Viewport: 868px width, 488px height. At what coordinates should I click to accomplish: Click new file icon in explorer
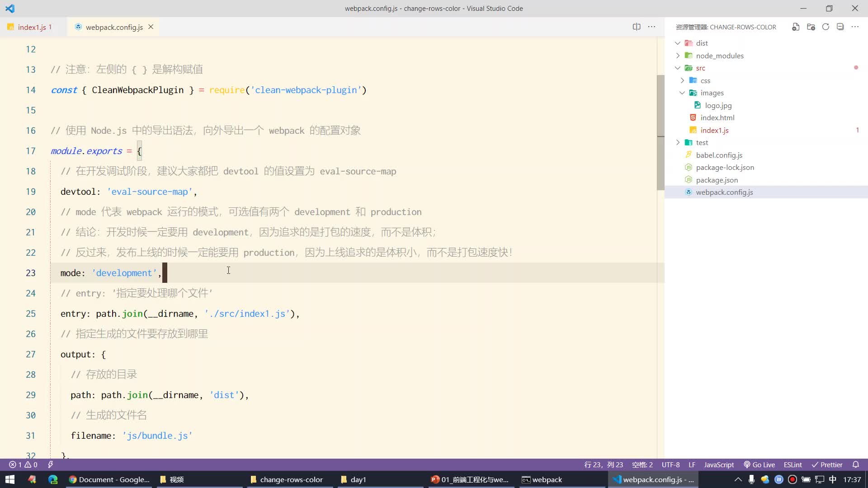[x=796, y=27]
